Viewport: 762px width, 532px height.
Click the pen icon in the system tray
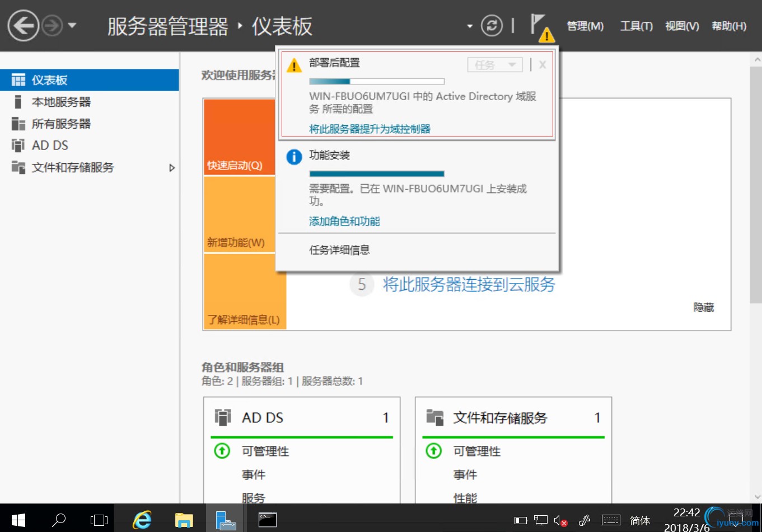pyautogui.click(x=585, y=521)
